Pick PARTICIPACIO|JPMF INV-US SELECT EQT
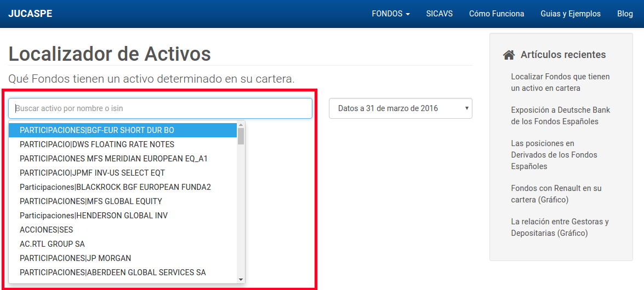Screen dimensions: 644x290 pos(123,173)
